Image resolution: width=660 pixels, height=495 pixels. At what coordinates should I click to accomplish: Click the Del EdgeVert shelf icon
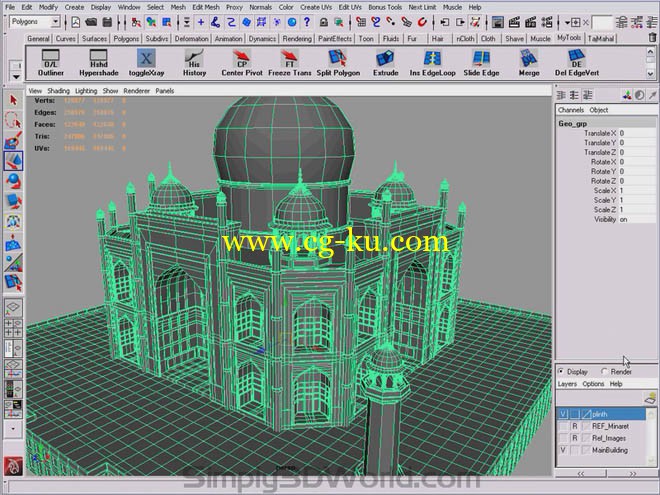point(577,62)
